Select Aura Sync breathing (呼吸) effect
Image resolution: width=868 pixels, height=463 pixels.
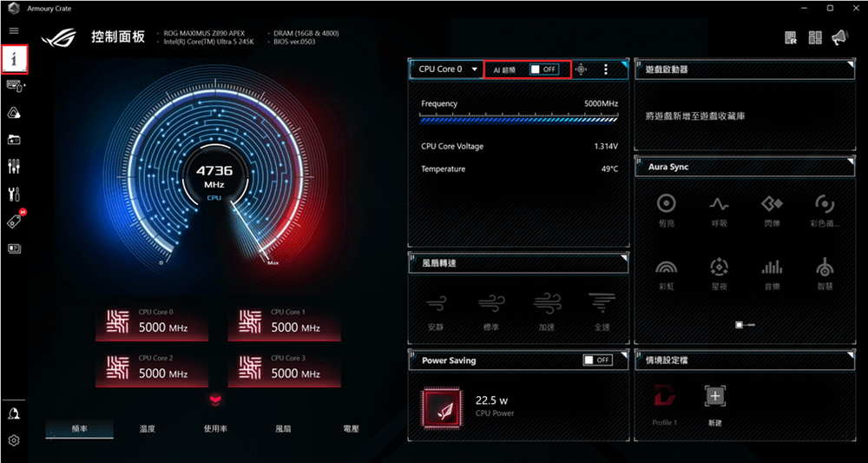coord(719,212)
